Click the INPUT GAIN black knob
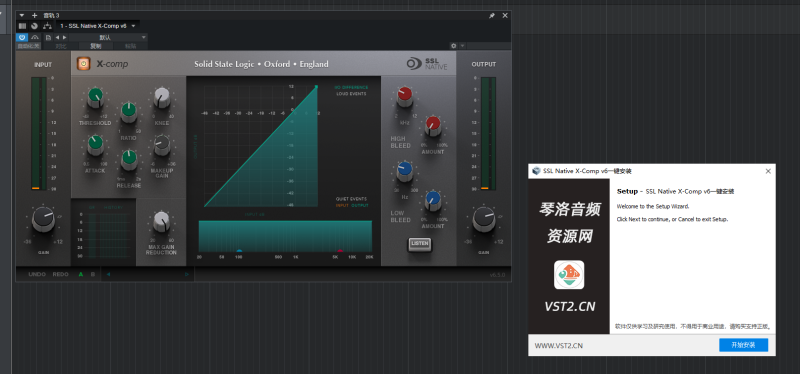Image resolution: width=800 pixels, height=374 pixels. pos(43,219)
